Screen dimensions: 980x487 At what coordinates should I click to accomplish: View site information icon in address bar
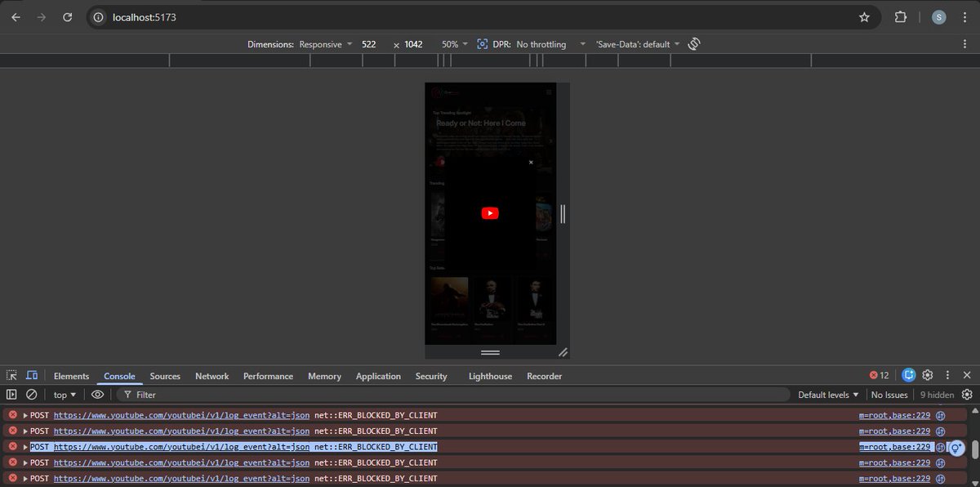[99, 17]
